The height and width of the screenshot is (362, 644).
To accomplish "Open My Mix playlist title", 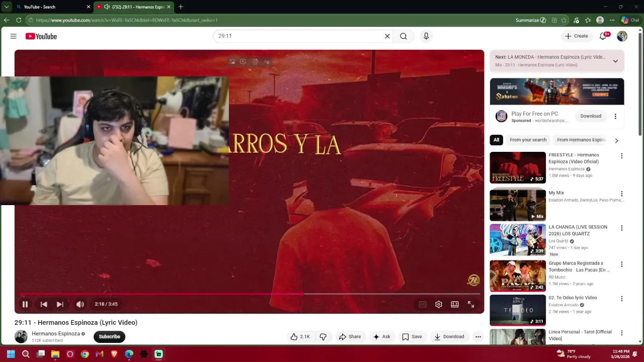I will point(556,193).
